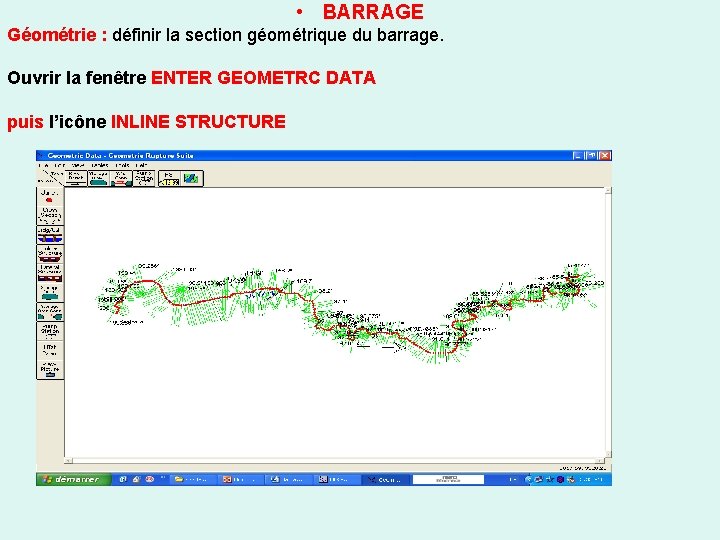Image resolution: width=720 pixels, height=540 pixels.
Task: Click the taskbar clock in the system tray
Action: tap(591, 479)
